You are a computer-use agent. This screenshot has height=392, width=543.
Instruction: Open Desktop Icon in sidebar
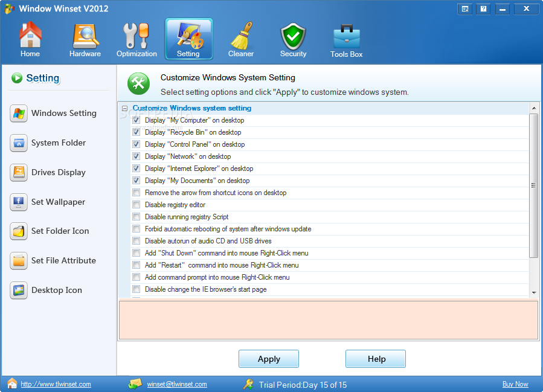(x=57, y=290)
